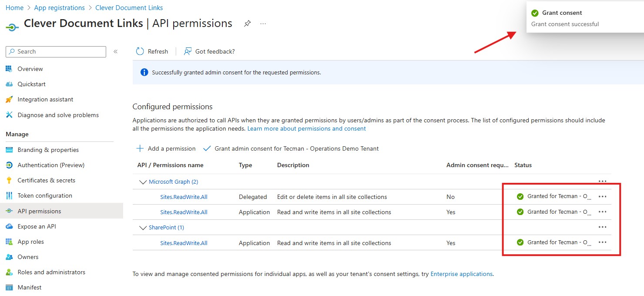This screenshot has width=644, height=296.
Task: Open ellipsis menu for Delegated Sites.ReadWrite.All row
Action: coord(602,196)
